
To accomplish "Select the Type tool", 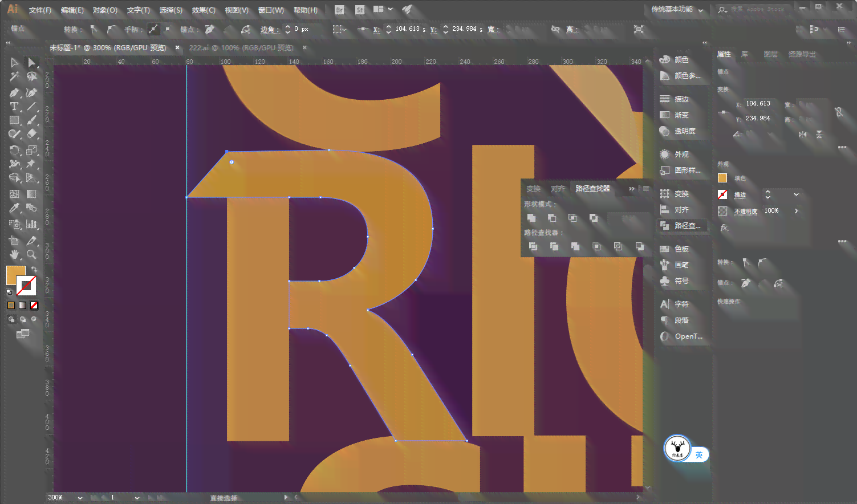I will [15, 107].
